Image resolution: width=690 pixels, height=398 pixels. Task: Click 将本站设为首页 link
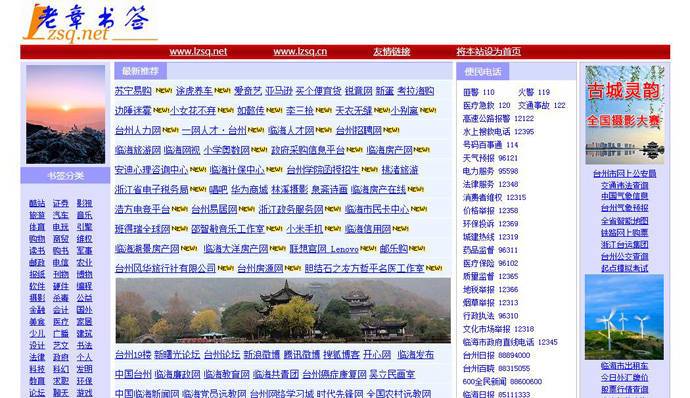pos(488,52)
